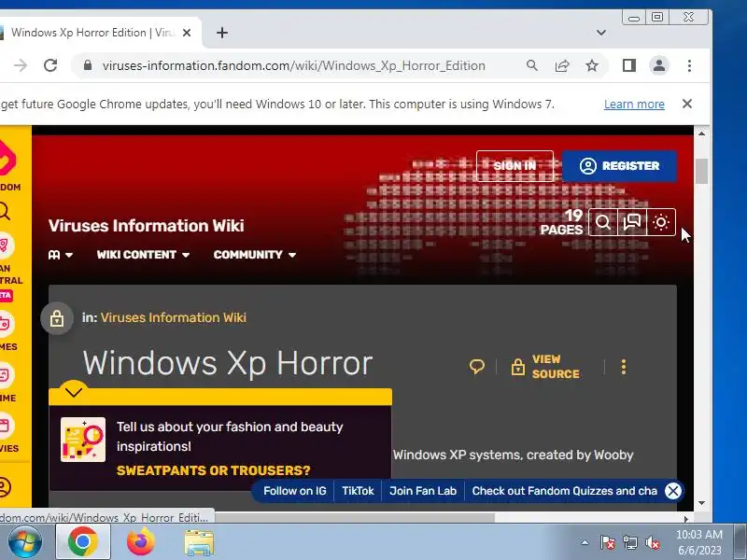Open the wiki search icon

tap(603, 222)
